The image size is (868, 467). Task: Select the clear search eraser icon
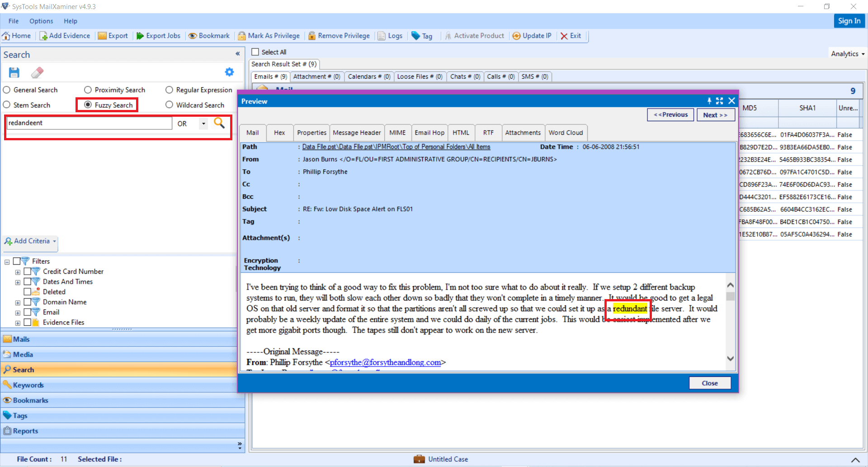pyautogui.click(x=37, y=72)
